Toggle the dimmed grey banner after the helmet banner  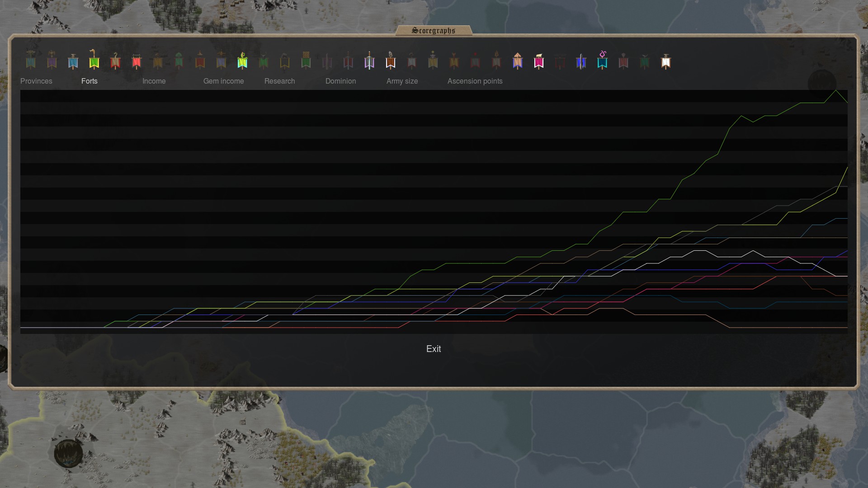click(x=412, y=61)
